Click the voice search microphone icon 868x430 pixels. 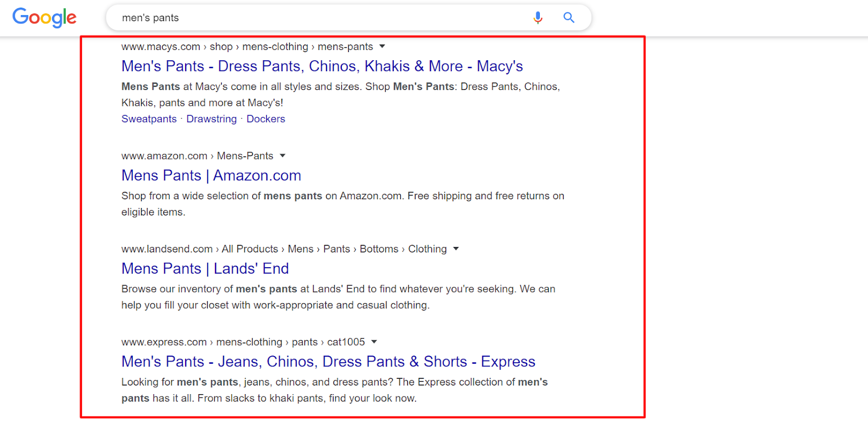[538, 17]
